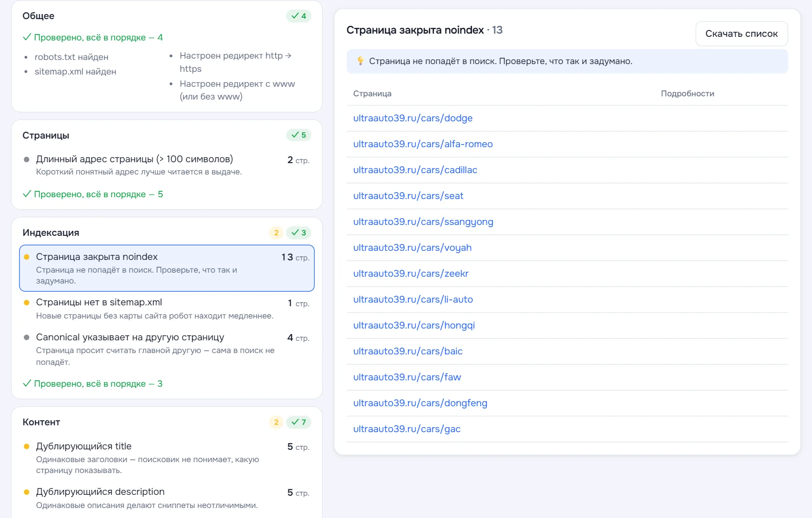
Task: Select the Дублирующийся description issue
Action: [x=167, y=498]
